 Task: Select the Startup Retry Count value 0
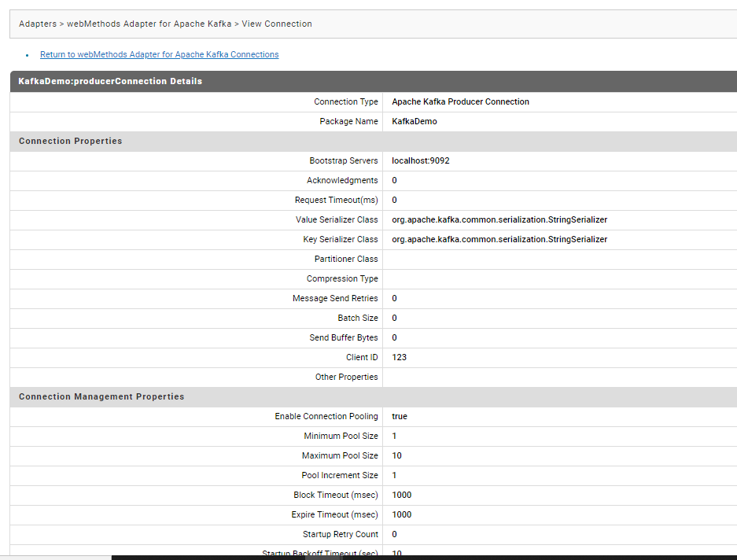[x=394, y=535]
